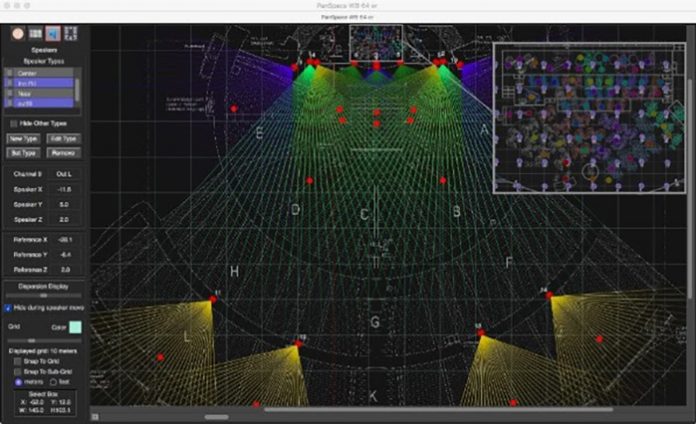Uncheck Hide during speaker move

8,308
